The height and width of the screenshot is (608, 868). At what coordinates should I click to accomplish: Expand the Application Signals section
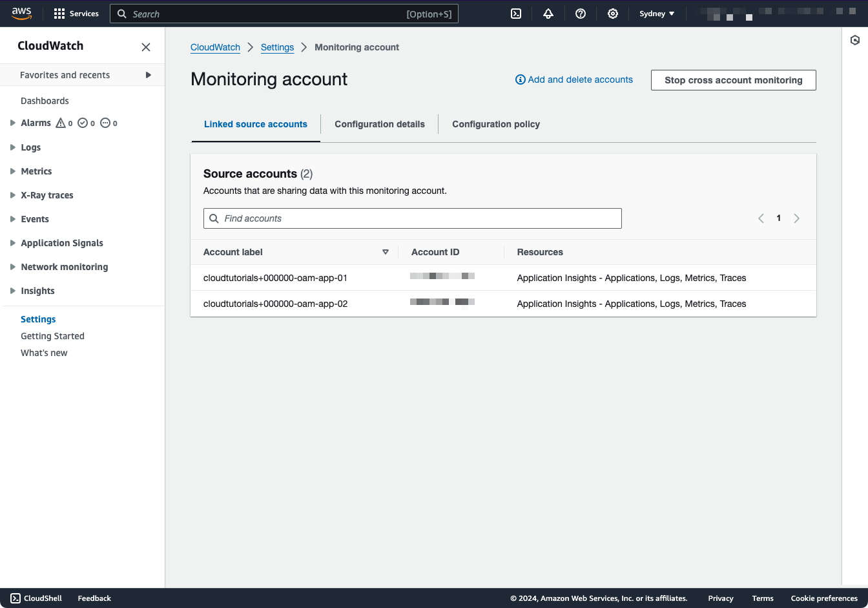coord(13,243)
